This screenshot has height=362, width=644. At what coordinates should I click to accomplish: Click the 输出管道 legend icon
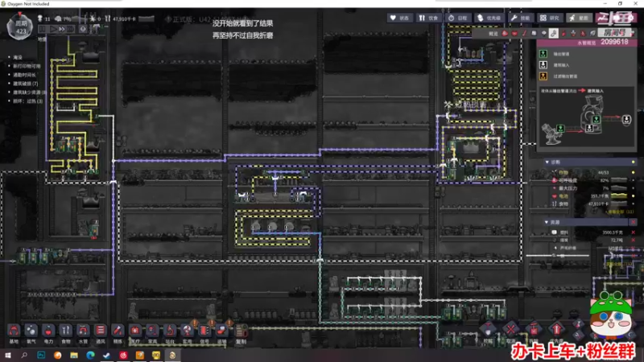(543, 54)
